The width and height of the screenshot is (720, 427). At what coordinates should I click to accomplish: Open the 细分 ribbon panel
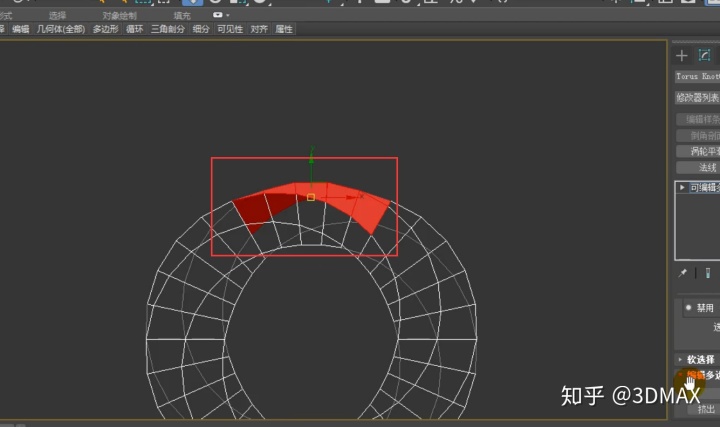point(201,29)
